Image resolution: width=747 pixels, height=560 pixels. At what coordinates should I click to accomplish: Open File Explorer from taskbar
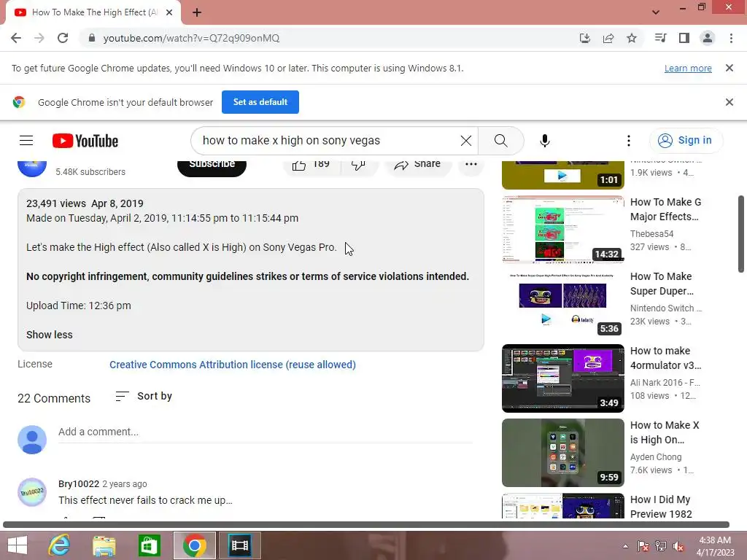104,545
